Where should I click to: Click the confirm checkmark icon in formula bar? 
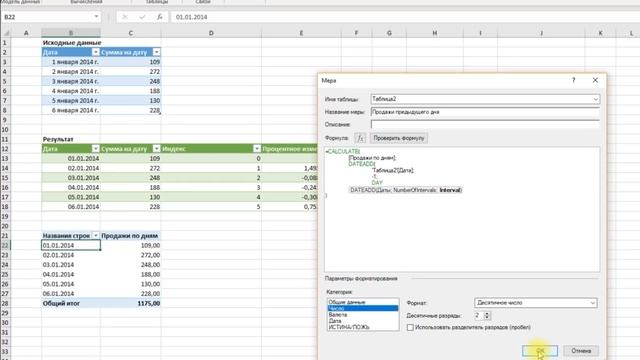click(142, 17)
